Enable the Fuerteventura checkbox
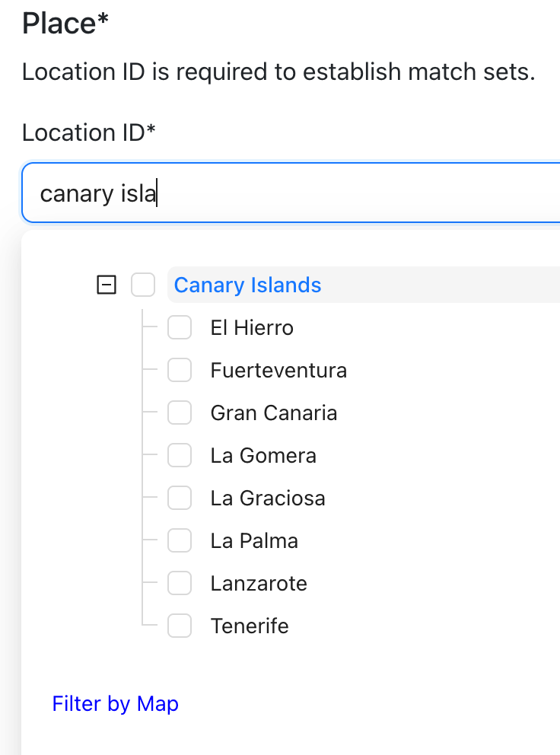This screenshot has height=755, width=560. click(x=180, y=371)
